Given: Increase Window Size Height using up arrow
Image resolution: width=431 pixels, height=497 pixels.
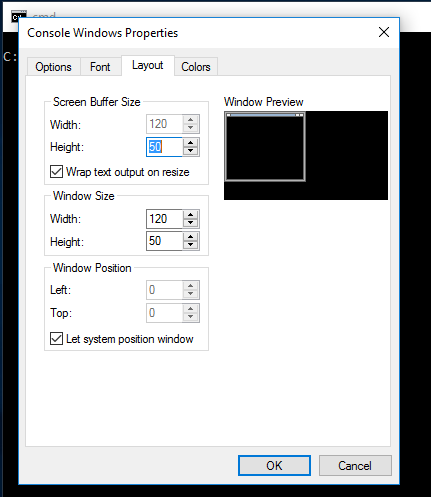Looking at the screenshot, I should click(191, 237).
